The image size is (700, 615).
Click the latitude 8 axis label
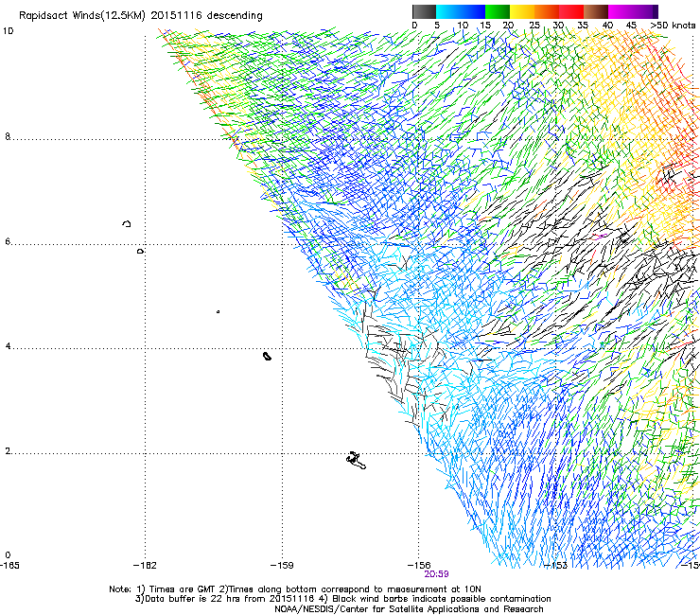coord(8,136)
